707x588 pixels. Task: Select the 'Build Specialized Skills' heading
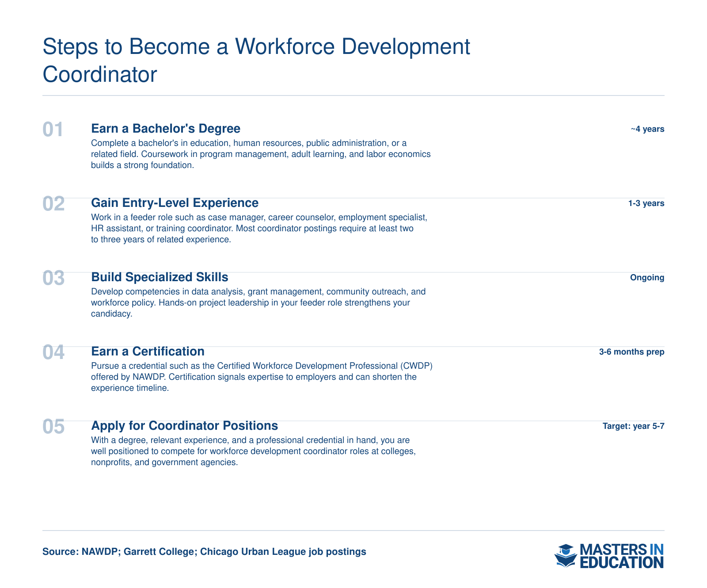pos(160,277)
